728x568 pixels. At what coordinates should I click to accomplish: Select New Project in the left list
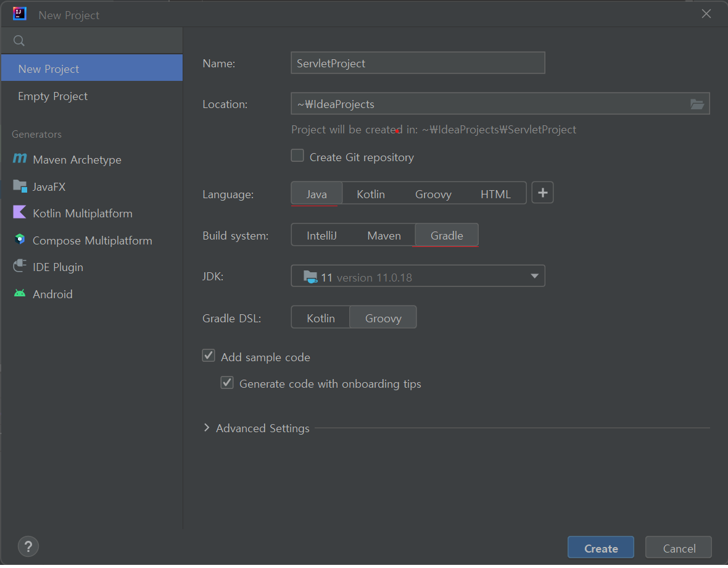[92, 69]
